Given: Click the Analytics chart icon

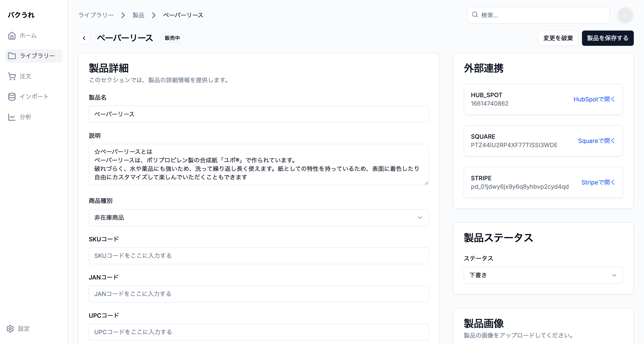Looking at the screenshot, I should [12, 117].
